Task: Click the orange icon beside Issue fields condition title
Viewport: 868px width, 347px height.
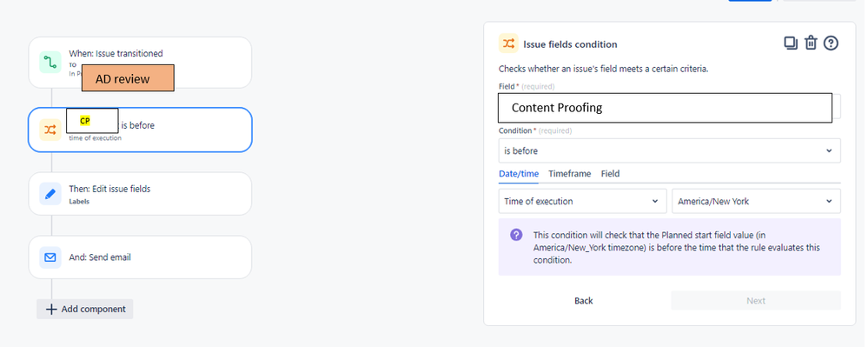Action: (508, 43)
